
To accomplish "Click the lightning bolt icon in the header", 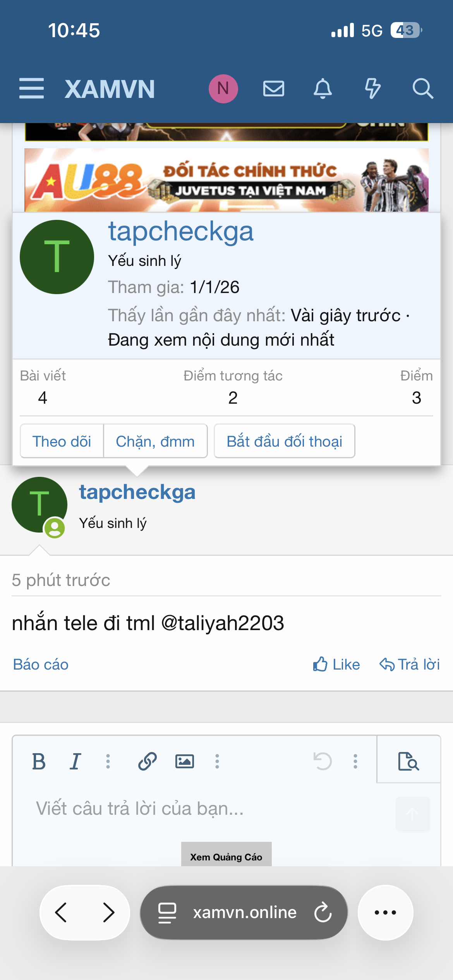I will click(x=373, y=89).
